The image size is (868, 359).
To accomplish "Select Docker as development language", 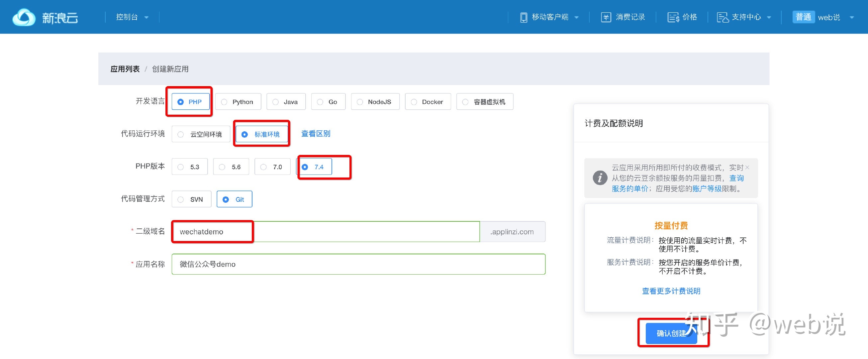I will [428, 101].
